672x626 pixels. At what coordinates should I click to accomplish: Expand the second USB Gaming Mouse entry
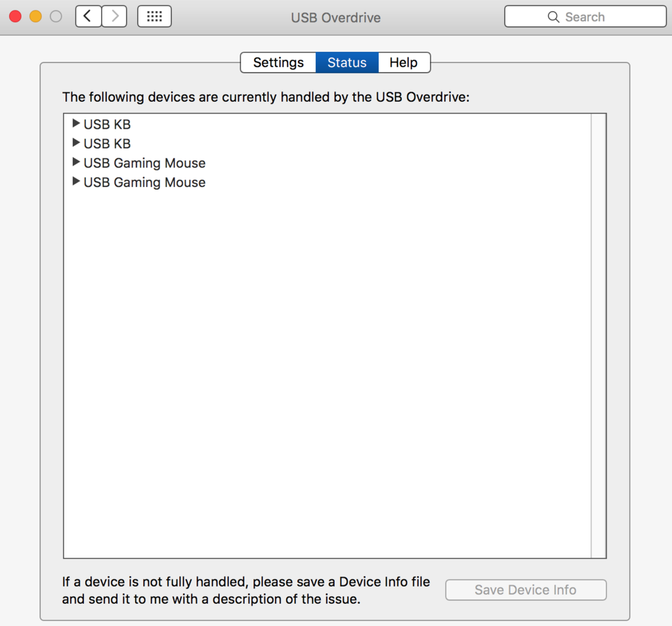point(76,181)
